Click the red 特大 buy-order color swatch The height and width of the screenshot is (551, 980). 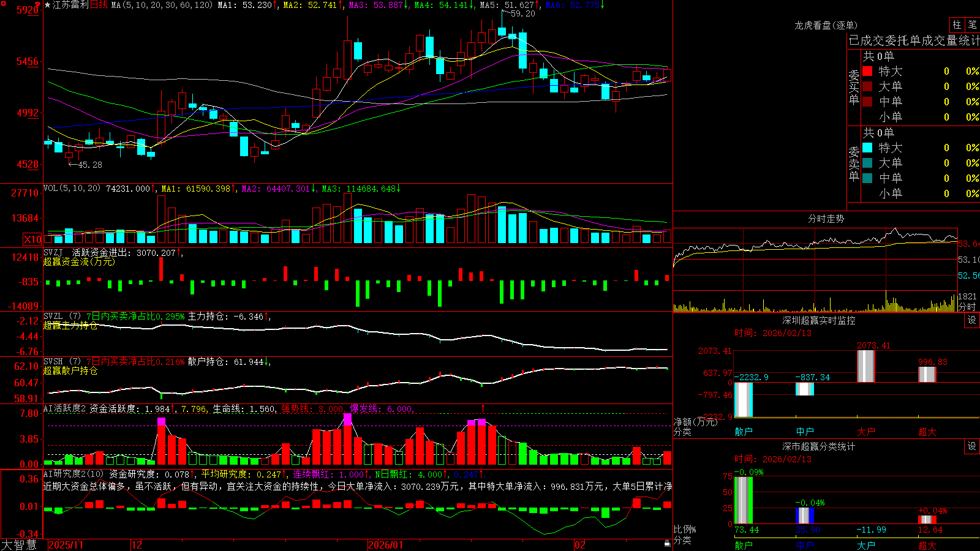(867, 71)
